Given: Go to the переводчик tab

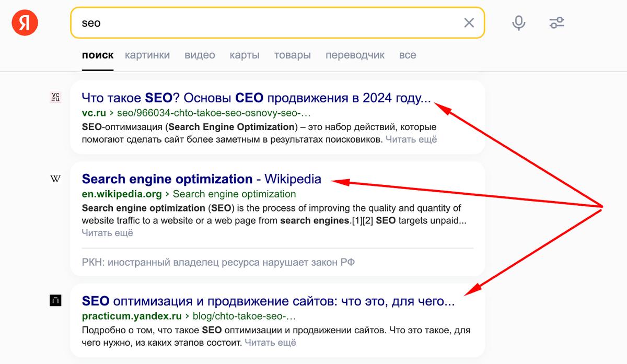Looking at the screenshot, I should (x=355, y=55).
